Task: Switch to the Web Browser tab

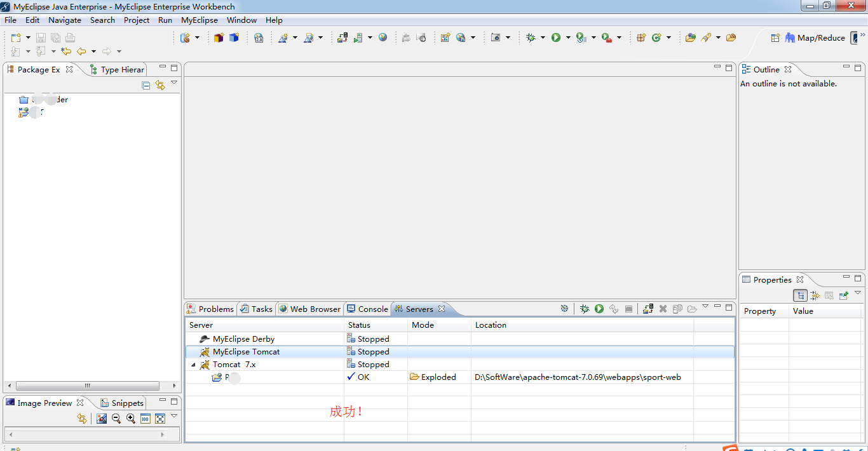Action: tap(309, 309)
